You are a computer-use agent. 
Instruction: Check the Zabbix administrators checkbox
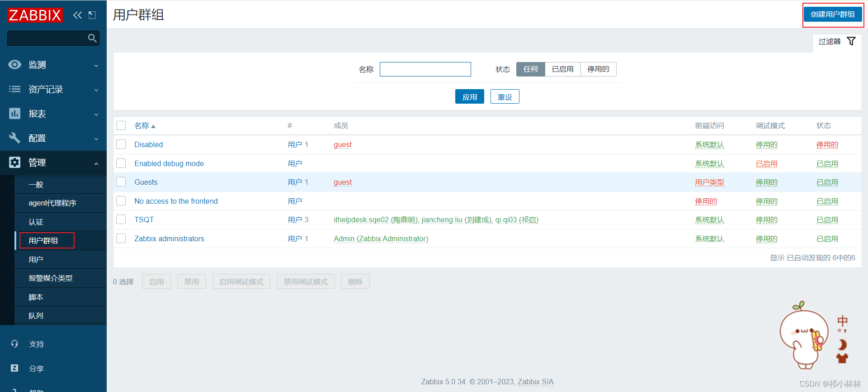coord(121,239)
